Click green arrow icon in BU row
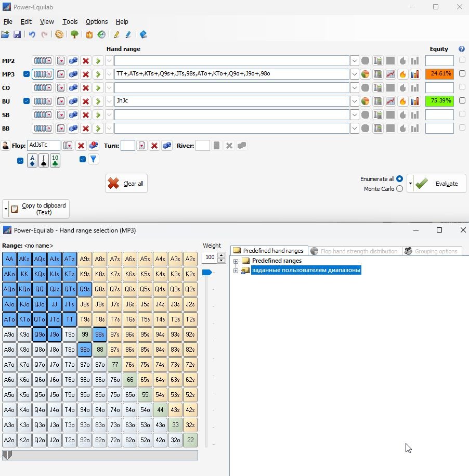 click(x=98, y=101)
